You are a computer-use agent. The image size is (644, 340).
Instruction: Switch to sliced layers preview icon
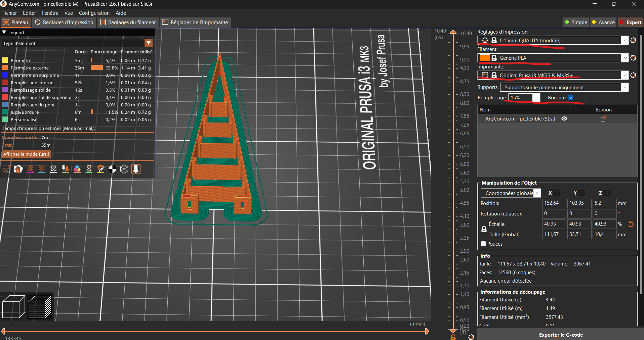click(40, 306)
